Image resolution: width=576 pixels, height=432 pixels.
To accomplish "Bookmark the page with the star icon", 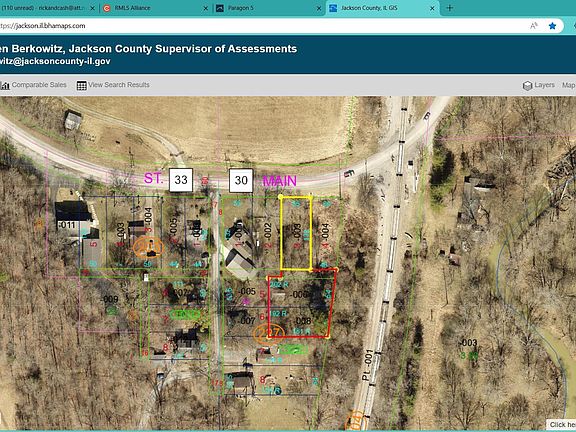I will [x=552, y=26].
